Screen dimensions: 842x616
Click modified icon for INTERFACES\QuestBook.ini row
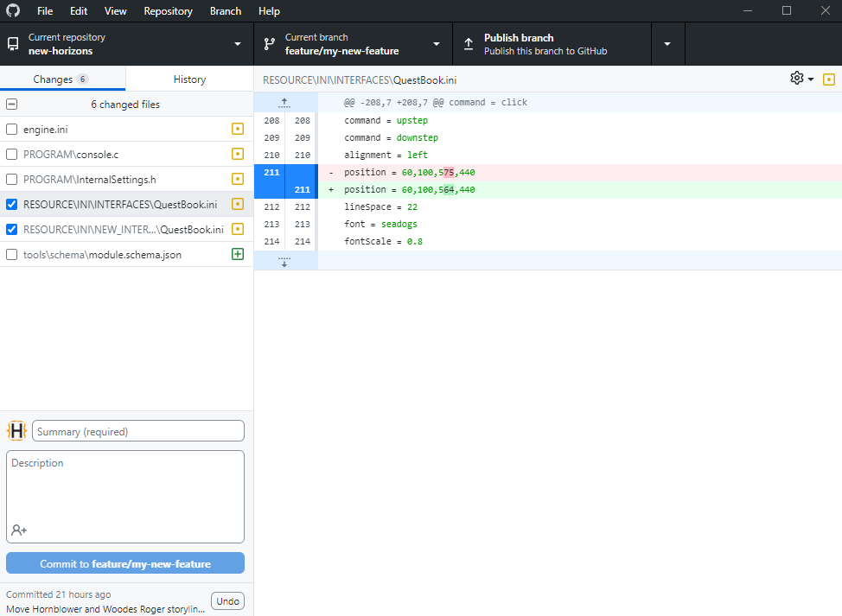238,204
